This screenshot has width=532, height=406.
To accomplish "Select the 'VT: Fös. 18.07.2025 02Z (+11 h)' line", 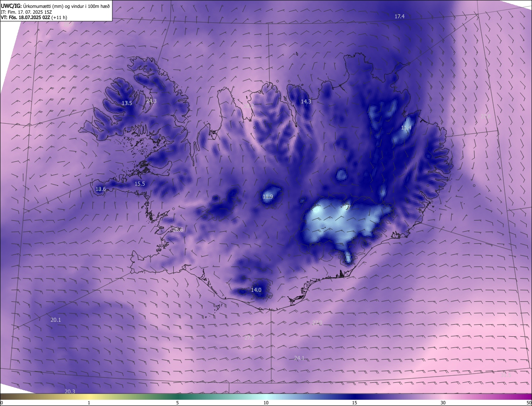I will point(34,17).
